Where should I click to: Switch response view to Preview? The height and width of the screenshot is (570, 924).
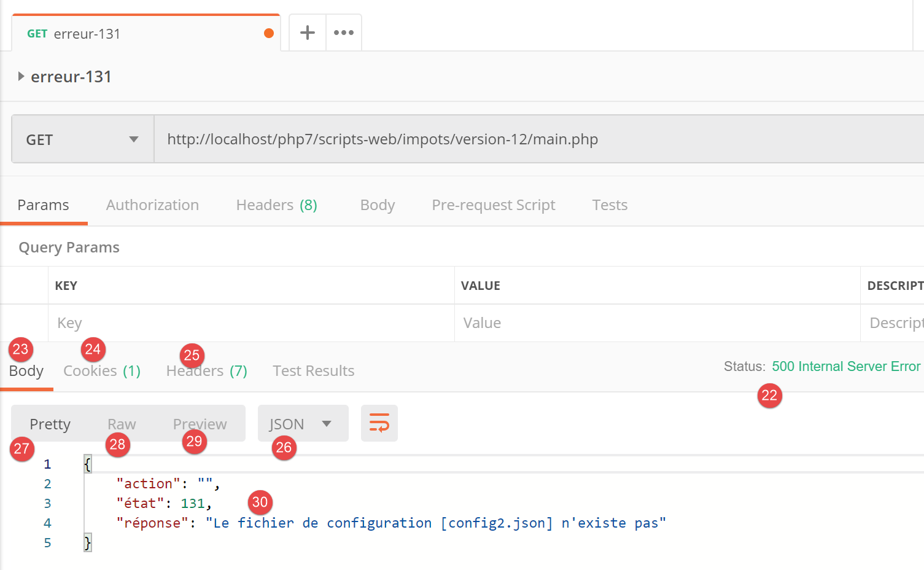[x=200, y=424]
